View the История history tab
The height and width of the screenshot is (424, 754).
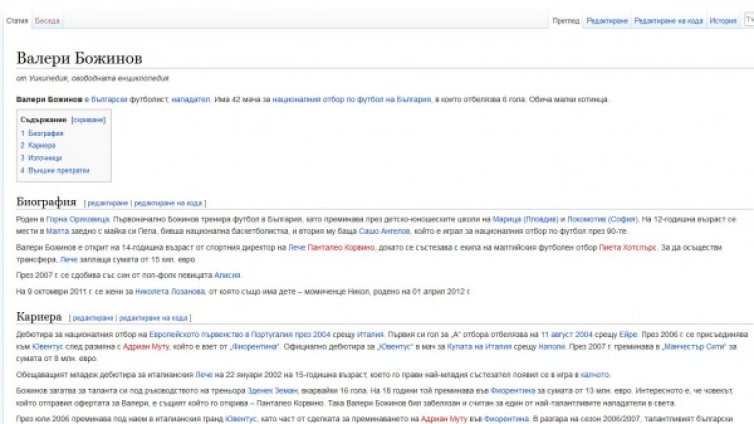pyautogui.click(x=723, y=21)
